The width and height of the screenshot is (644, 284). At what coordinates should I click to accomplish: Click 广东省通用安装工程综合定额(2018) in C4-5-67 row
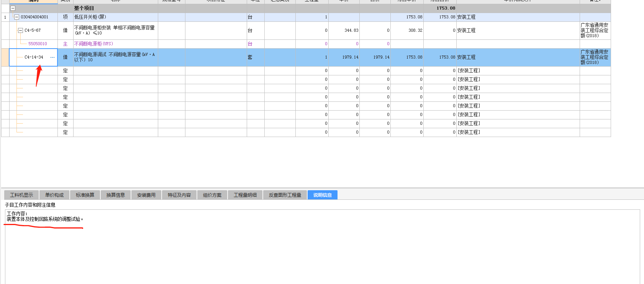[x=595, y=30]
